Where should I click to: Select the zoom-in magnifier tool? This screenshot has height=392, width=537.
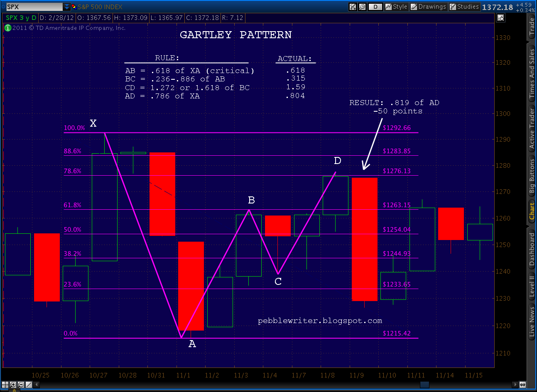[x=13, y=385]
